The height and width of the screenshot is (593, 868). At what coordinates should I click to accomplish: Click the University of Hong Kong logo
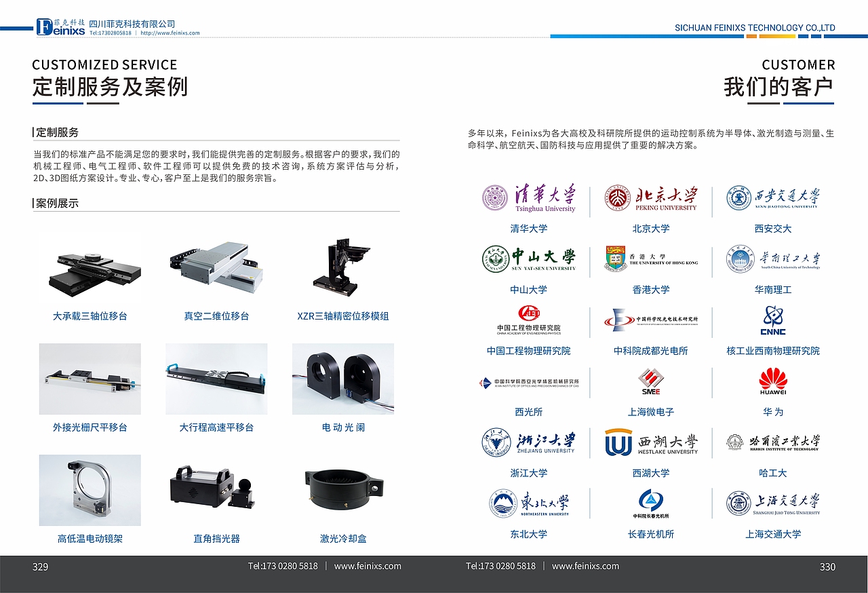click(651, 259)
